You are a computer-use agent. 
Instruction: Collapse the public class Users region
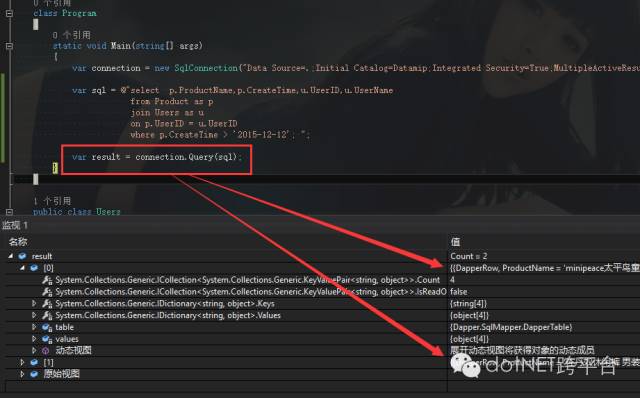pyautogui.click(x=9, y=211)
